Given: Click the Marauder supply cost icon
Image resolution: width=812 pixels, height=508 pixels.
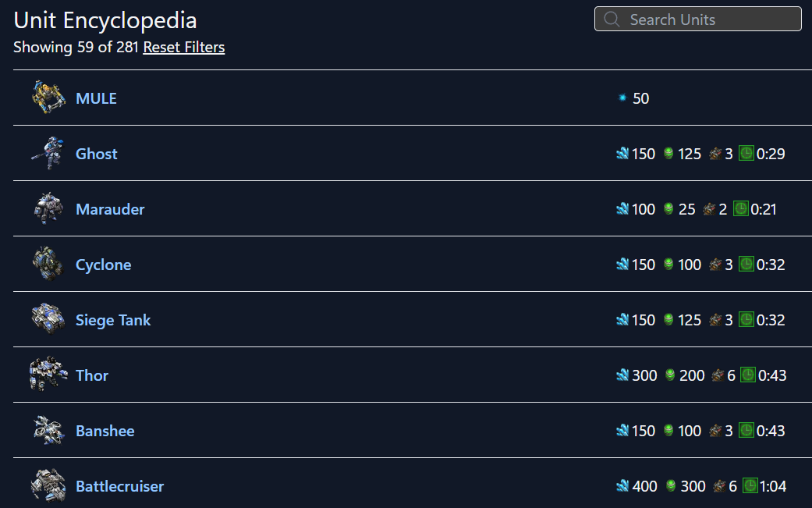Looking at the screenshot, I should [x=709, y=209].
